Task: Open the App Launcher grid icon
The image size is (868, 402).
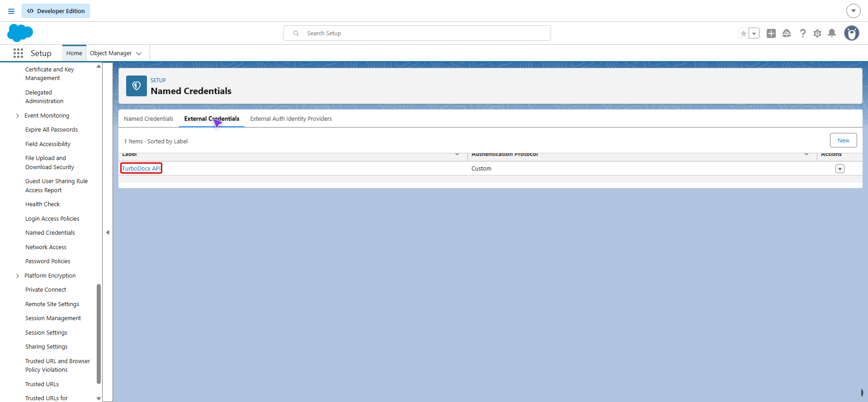Action: click(x=18, y=53)
